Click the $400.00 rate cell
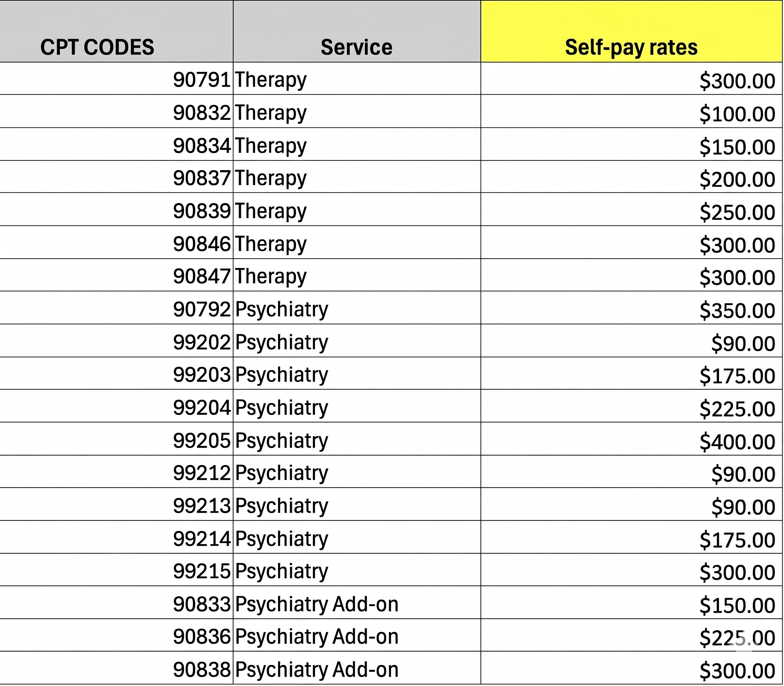 coord(631,439)
